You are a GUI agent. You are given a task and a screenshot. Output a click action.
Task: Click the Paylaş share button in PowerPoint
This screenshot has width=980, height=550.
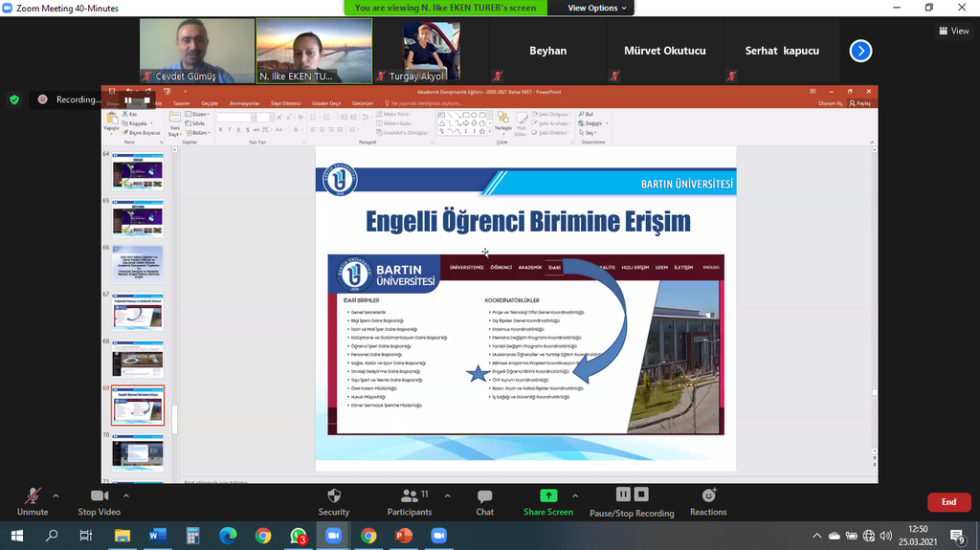tap(860, 103)
